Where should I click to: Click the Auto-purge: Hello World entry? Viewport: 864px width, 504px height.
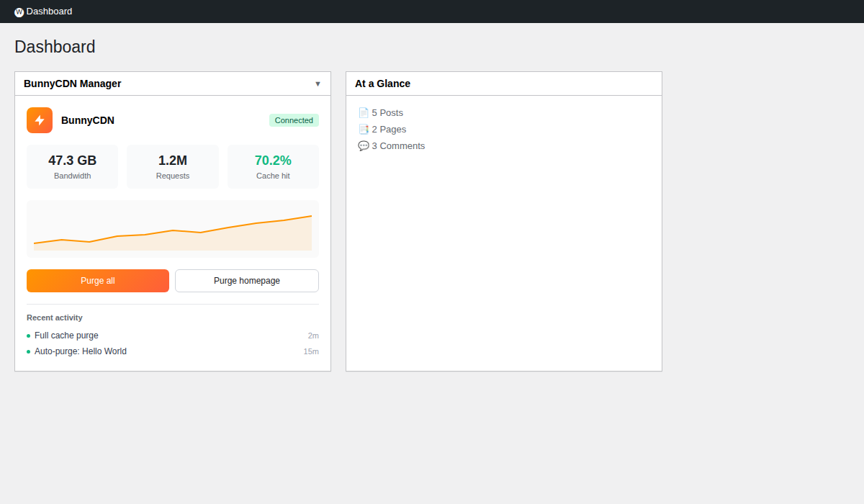(x=173, y=351)
